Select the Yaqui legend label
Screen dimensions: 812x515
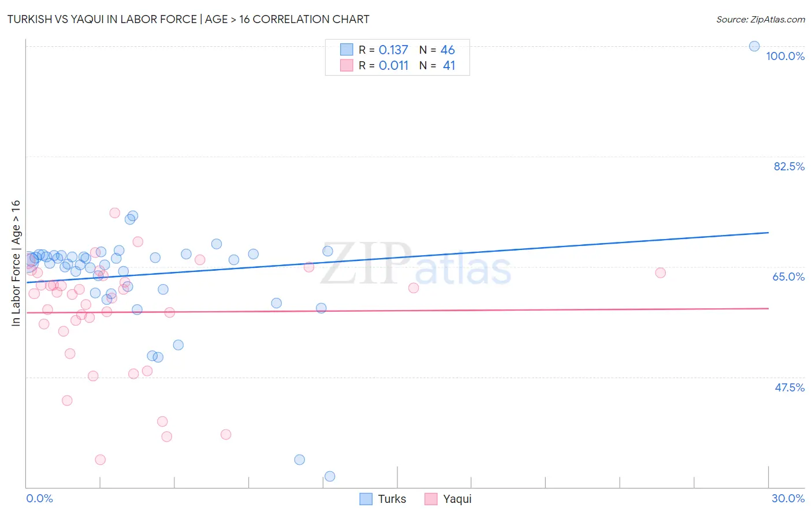(457, 499)
